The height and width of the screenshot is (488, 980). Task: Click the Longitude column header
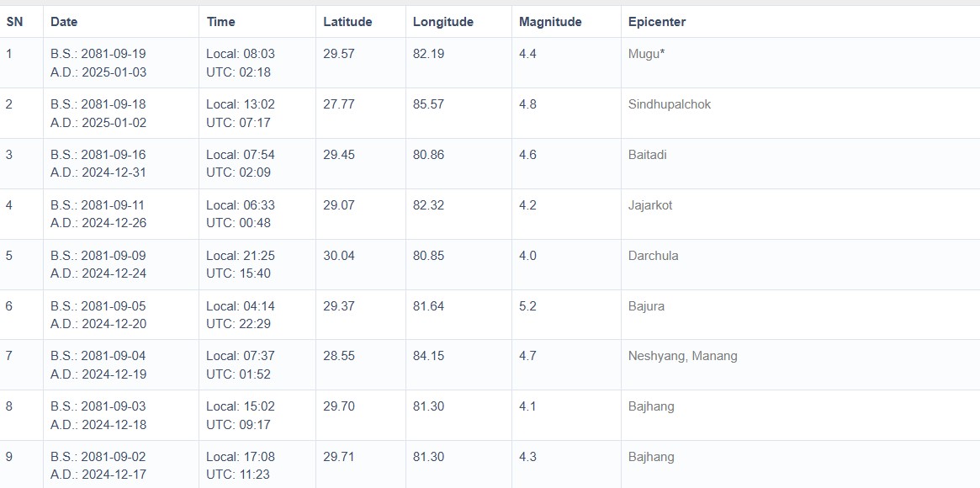[442, 22]
